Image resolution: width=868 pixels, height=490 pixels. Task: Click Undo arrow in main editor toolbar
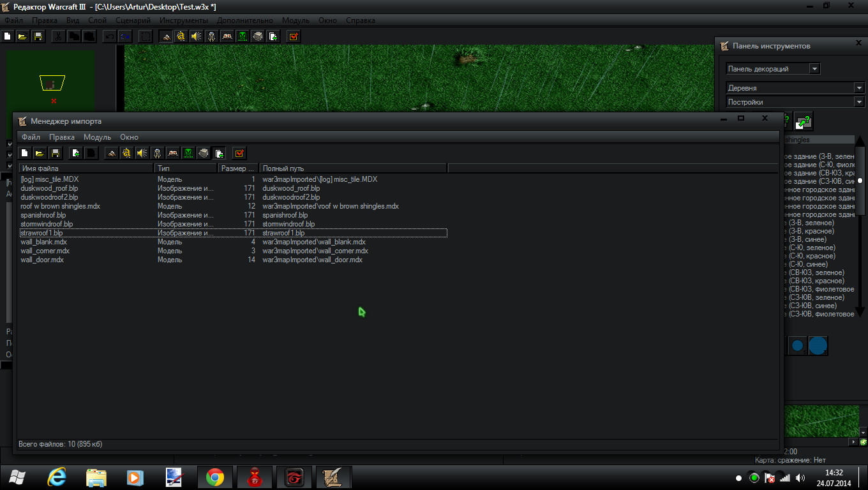[110, 36]
